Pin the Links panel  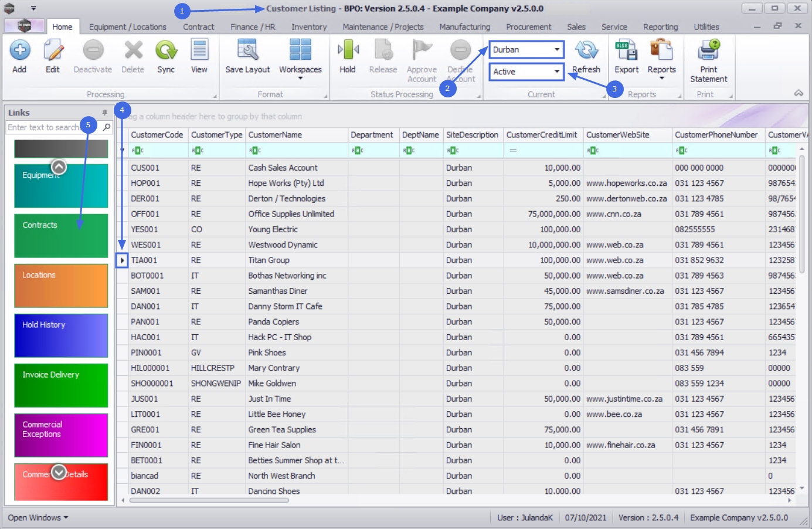pos(105,113)
